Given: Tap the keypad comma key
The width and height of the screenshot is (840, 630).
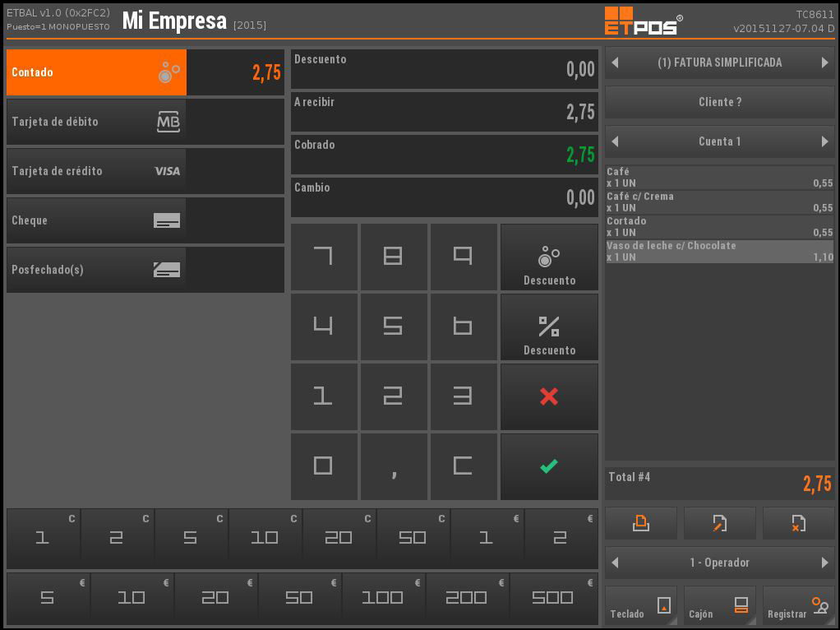Looking at the screenshot, I should point(394,466).
